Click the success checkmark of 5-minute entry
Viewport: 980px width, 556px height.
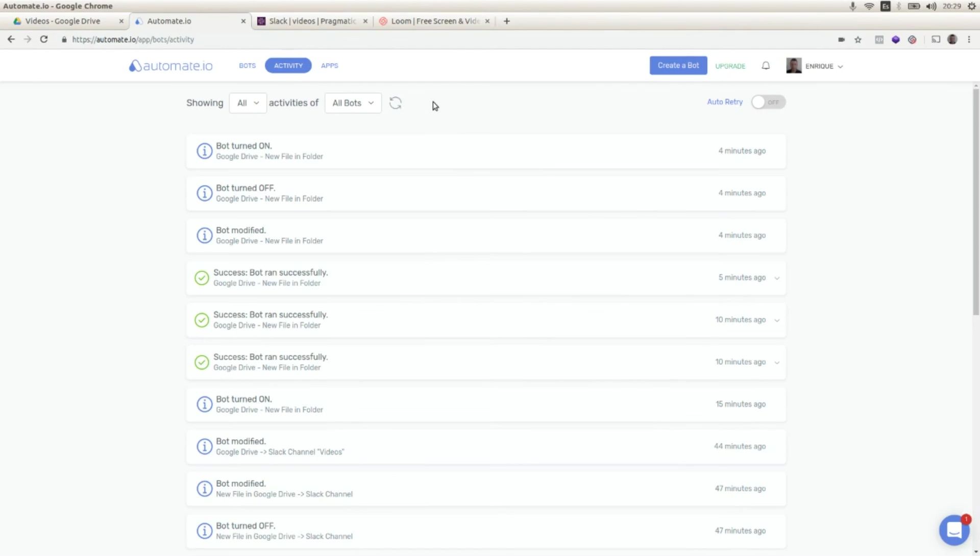coord(202,278)
